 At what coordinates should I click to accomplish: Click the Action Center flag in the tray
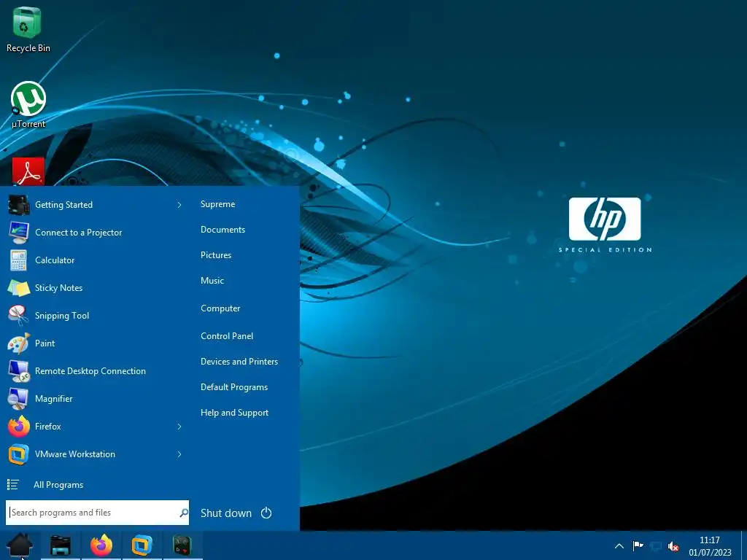[638, 545]
